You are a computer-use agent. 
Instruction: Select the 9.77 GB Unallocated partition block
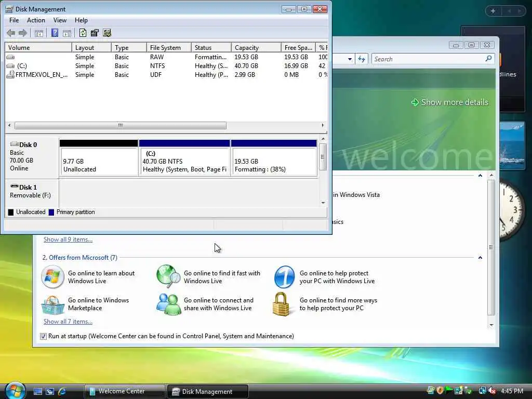[x=99, y=158]
